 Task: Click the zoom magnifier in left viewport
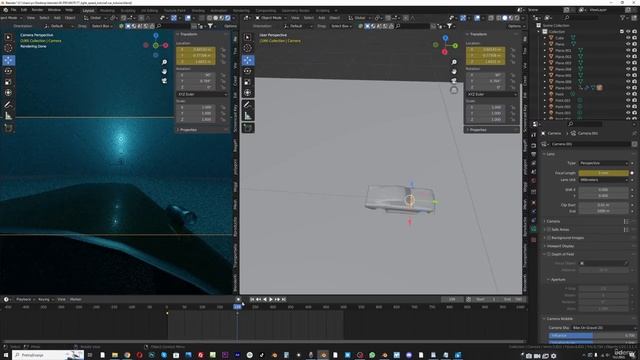coord(164,62)
